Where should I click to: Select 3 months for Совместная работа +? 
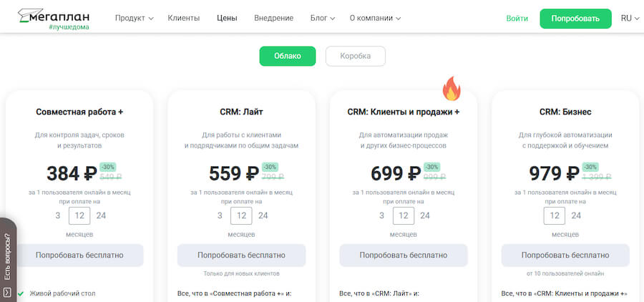click(x=57, y=215)
